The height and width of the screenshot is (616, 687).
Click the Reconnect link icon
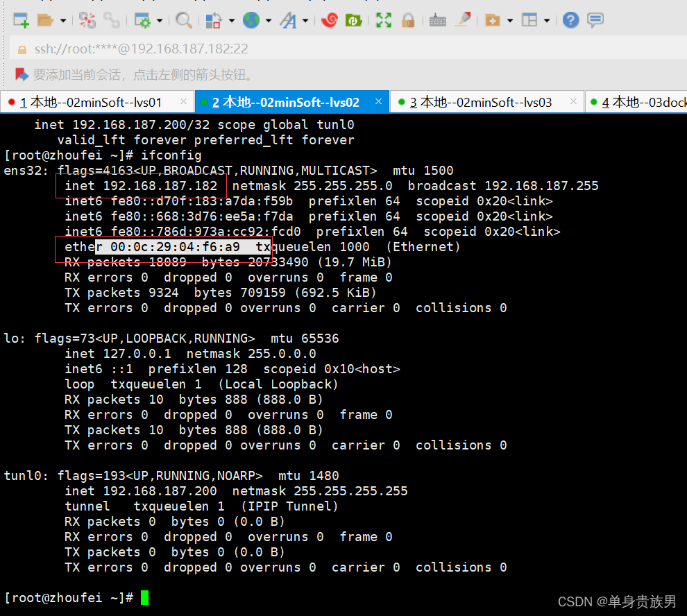[x=112, y=20]
